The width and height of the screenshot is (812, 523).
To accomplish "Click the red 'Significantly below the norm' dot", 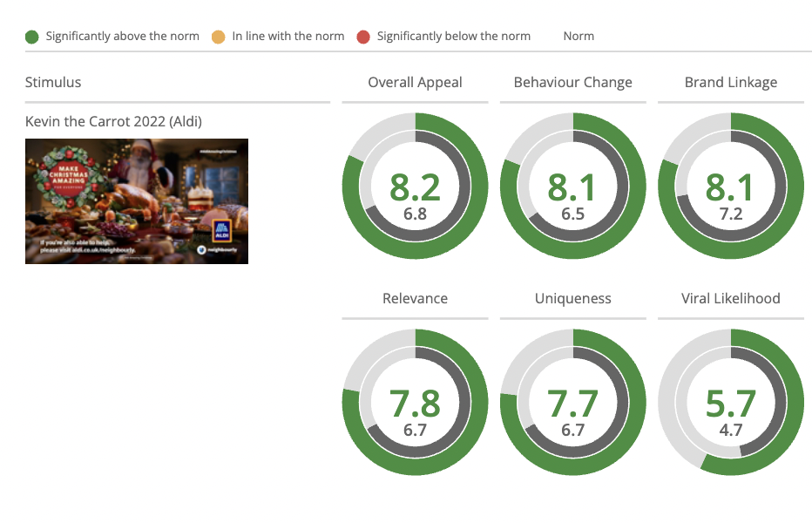I will click(x=363, y=37).
